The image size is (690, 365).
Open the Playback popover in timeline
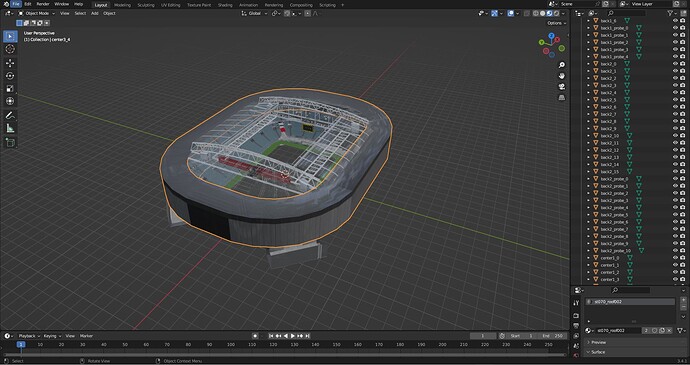29,336
